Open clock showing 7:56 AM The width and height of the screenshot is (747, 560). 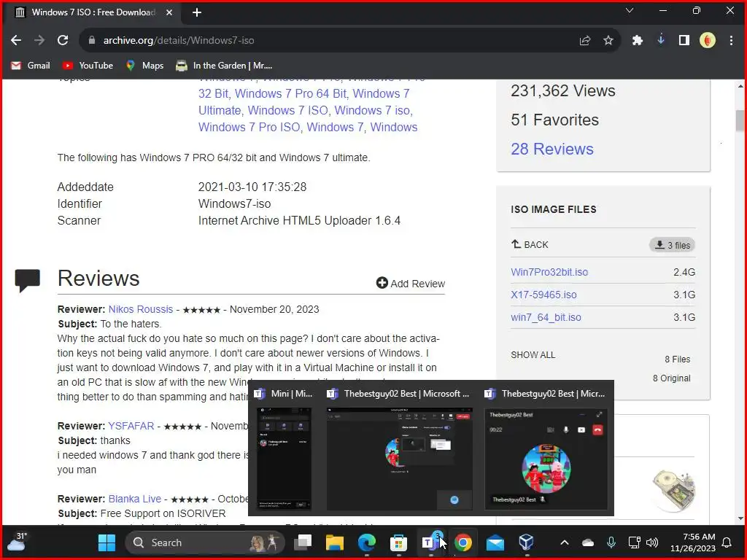pos(693,542)
